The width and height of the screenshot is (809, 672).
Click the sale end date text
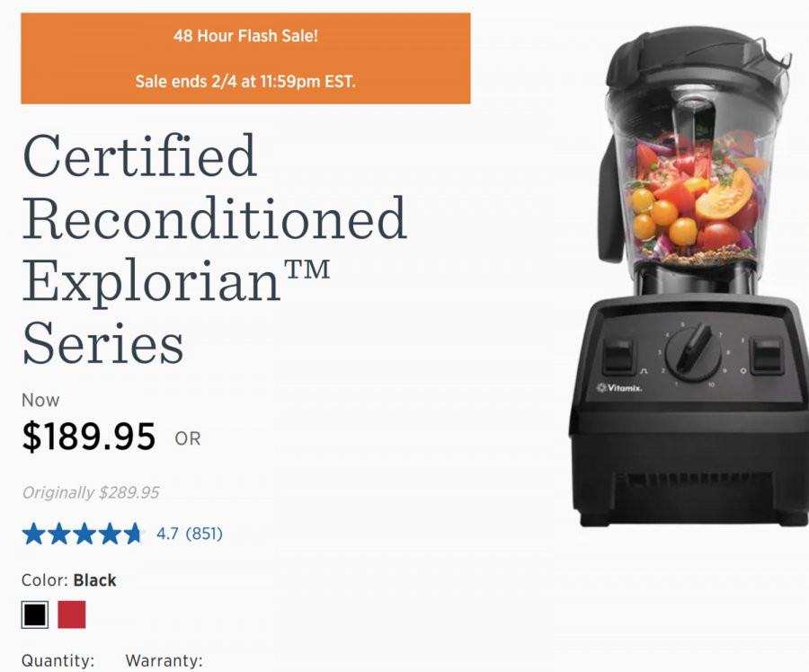point(245,82)
